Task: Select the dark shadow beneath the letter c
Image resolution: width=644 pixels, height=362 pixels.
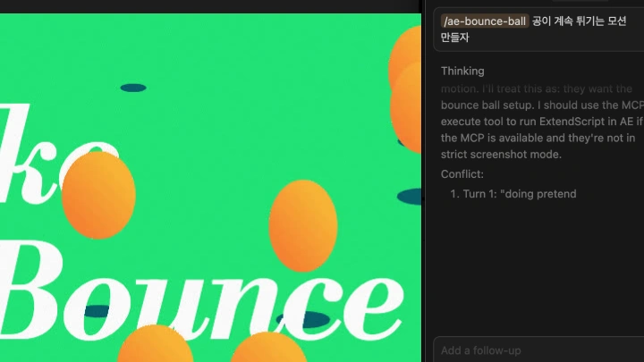Action: tap(305, 319)
